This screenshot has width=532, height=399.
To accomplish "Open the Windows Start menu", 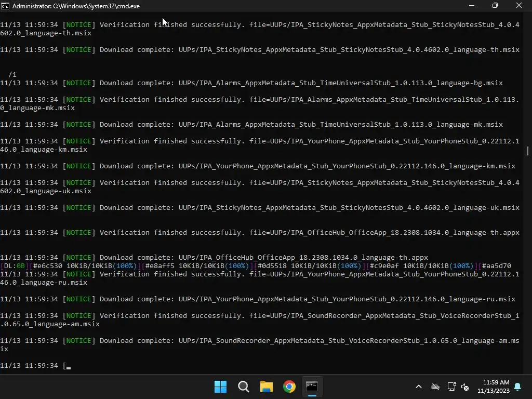I will [x=220, y=387].
